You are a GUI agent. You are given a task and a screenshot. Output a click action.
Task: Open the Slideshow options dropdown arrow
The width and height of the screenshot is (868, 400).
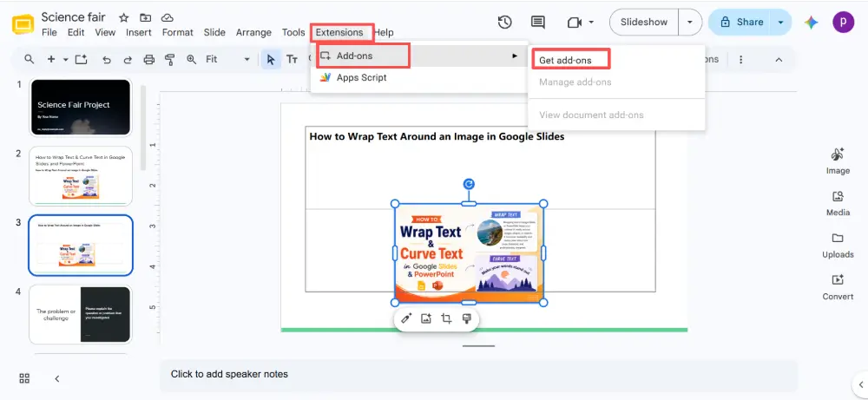(x=690, y=23)
